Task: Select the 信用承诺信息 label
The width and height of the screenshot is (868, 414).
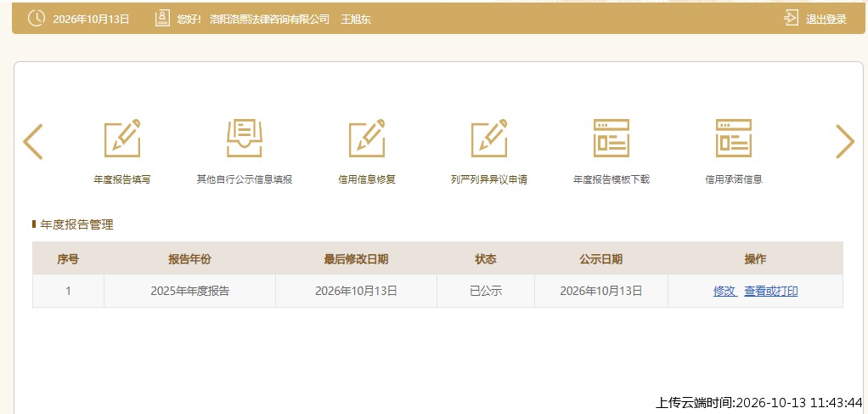Action: coord(734,179)
